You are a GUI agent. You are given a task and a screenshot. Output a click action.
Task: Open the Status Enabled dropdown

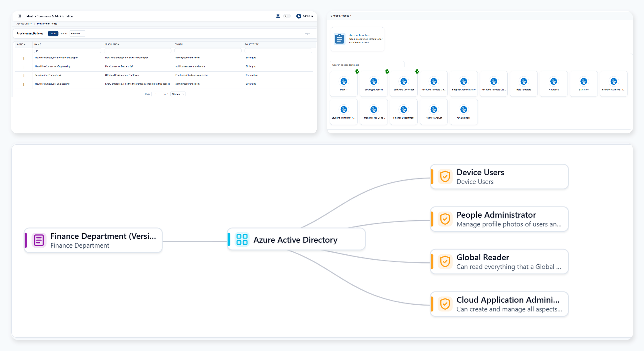77,33
